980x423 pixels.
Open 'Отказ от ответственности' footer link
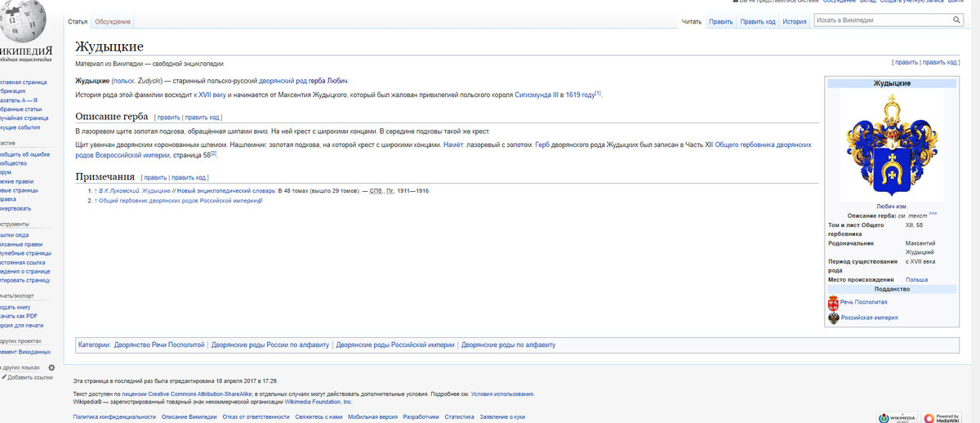pos(256,416)
